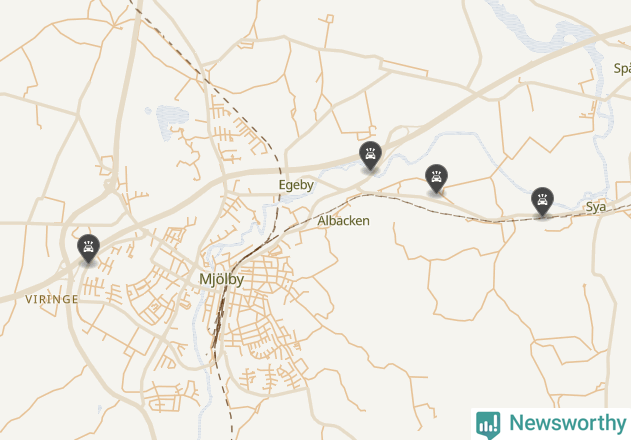Click the Mjölby town label
Viewport: 631px width, 440px height.
tap(221, 279)
